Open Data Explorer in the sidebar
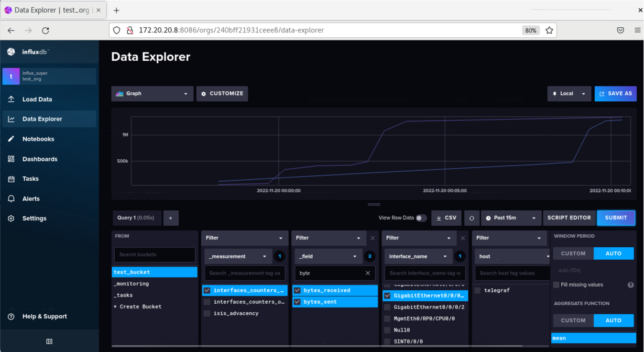The height and width of the screenshot is (352, 644). tap(49, 119)
